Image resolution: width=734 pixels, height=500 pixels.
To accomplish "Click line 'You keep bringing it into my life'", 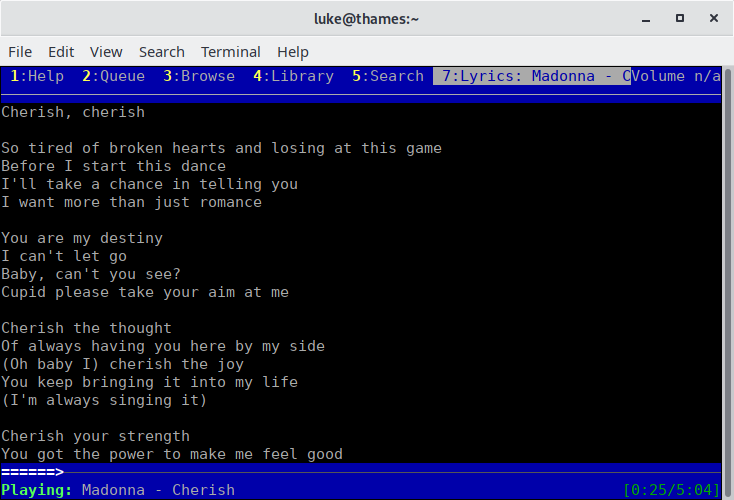I will tap(149, 382).
